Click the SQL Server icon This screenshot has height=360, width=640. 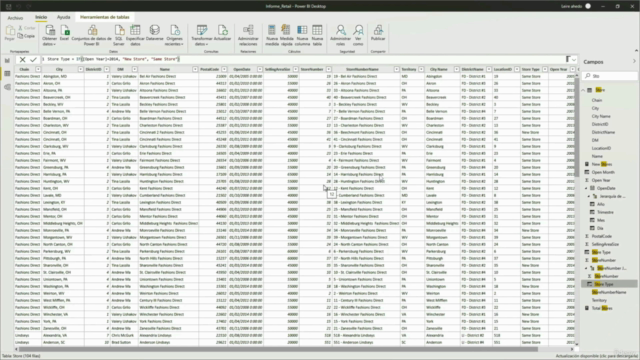point(119,35)
